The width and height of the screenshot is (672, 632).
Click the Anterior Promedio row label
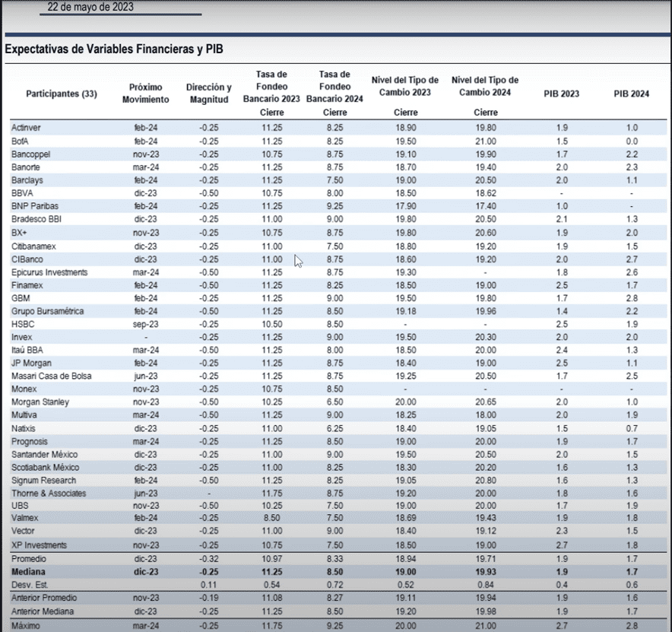point(44,598)
